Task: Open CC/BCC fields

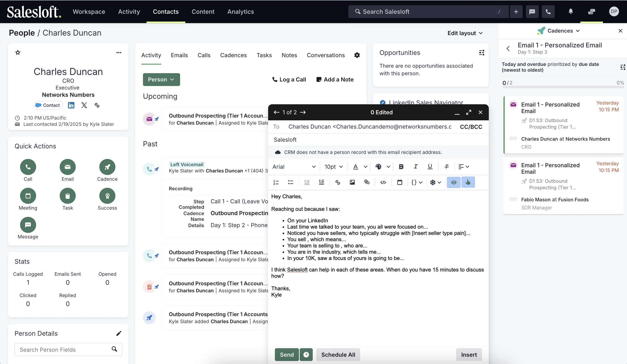Action: click(471, 127)
